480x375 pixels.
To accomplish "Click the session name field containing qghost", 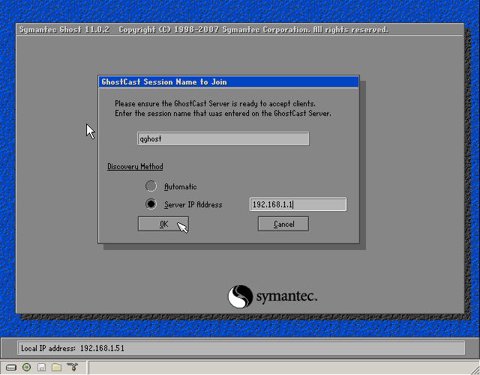I will pos(223,139).
